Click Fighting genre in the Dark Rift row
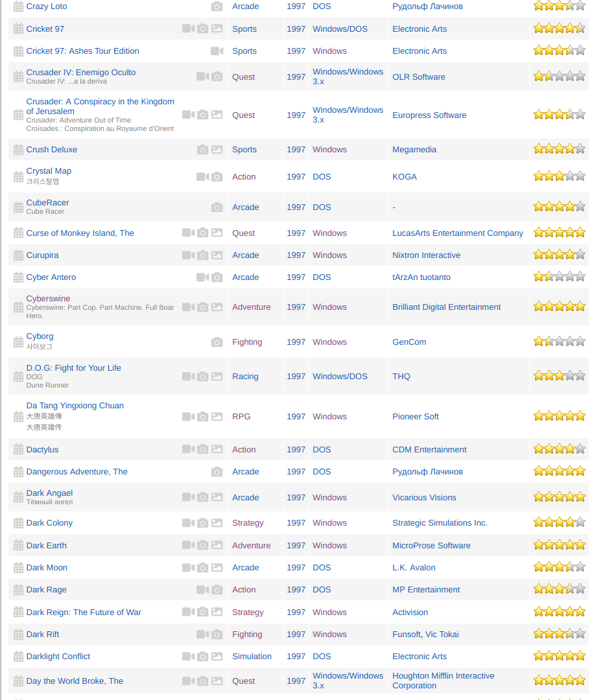This screenshot has width=590, height=700. point(247,635)
